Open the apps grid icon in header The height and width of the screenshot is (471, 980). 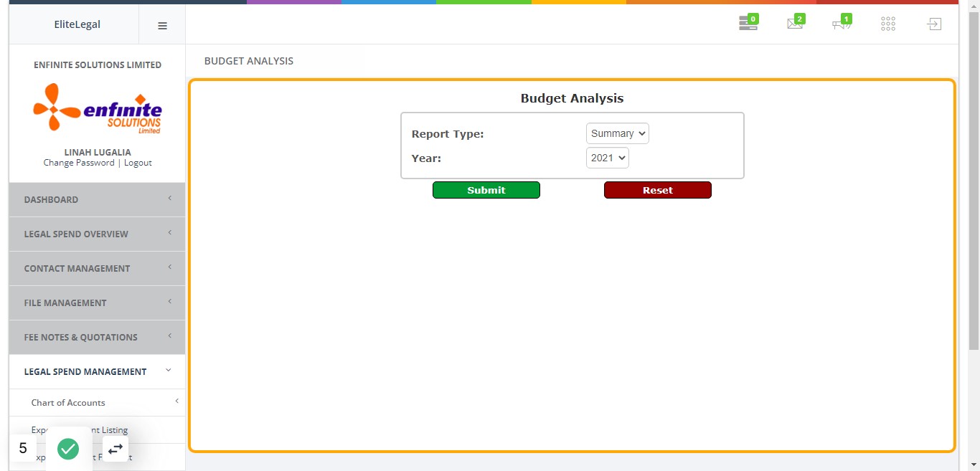[888, 24]
